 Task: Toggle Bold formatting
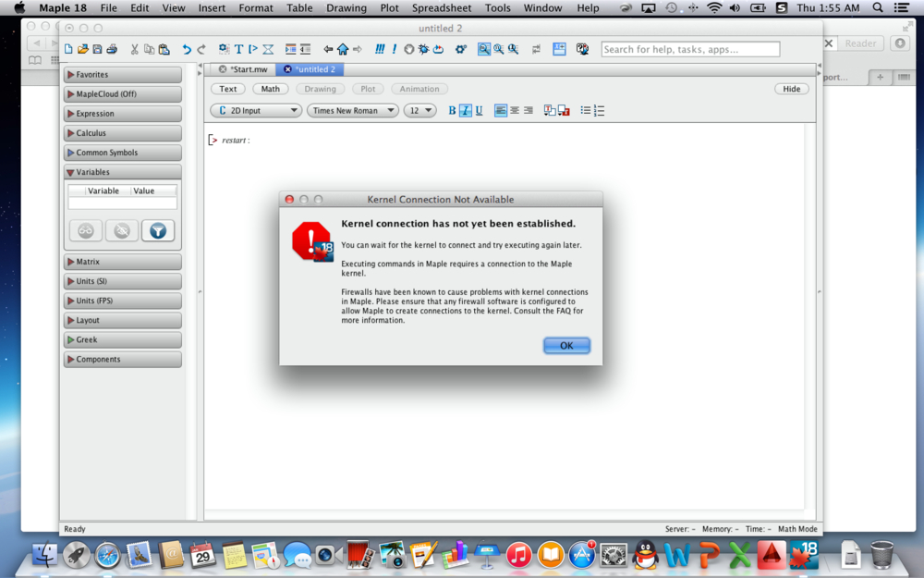(x=452, y=111)
